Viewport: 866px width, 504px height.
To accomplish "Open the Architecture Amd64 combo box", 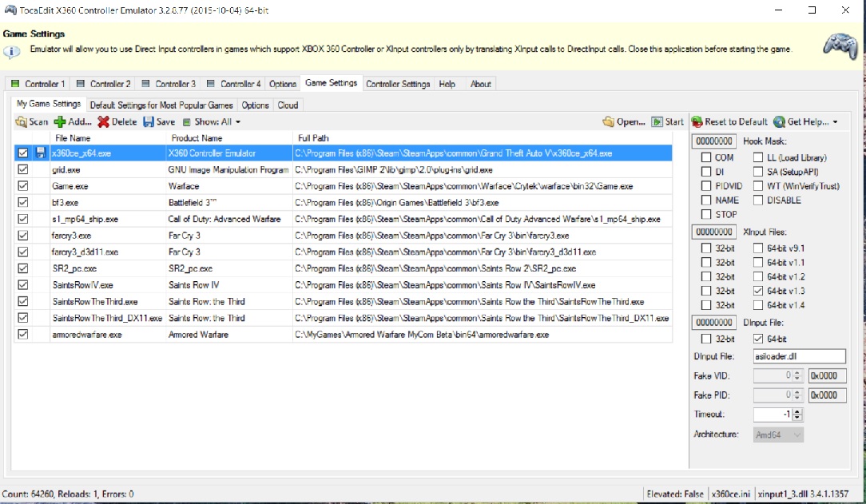I will point(778,435).
